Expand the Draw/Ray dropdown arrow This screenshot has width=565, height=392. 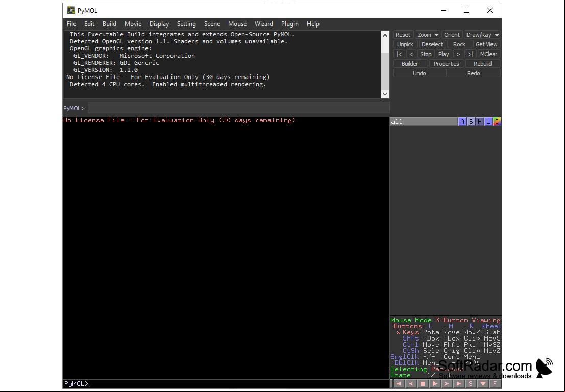tap(497, 35)
